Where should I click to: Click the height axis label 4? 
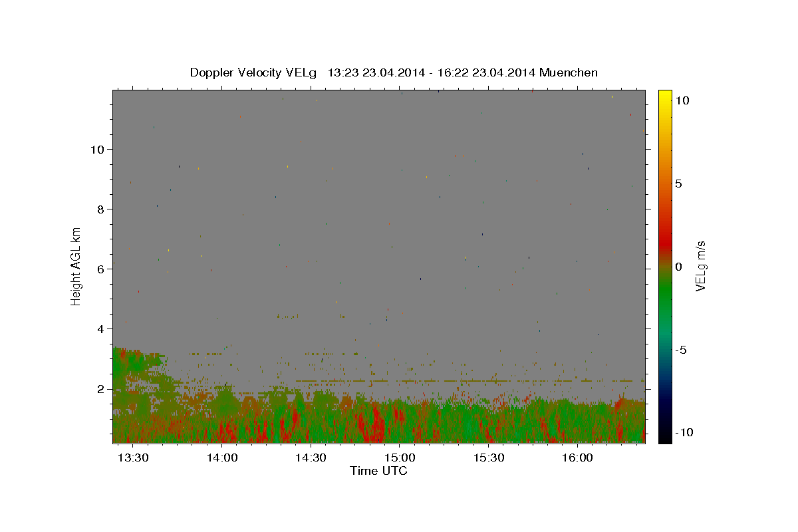101,329
